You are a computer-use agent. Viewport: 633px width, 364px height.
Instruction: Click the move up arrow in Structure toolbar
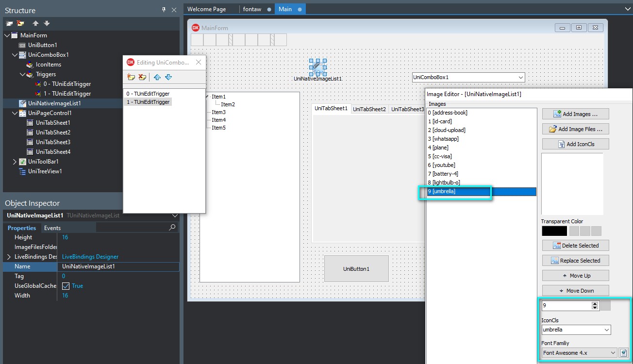coord(35,23)
